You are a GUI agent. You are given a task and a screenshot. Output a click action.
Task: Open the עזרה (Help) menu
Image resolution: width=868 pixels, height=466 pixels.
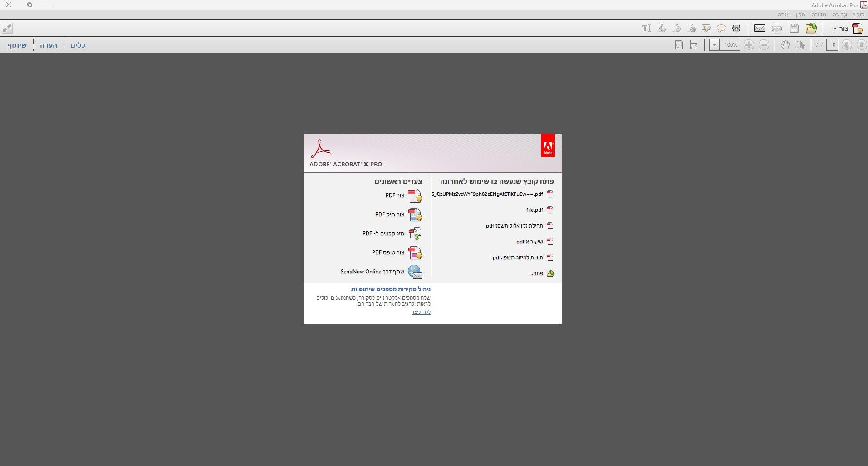(784, 15)
